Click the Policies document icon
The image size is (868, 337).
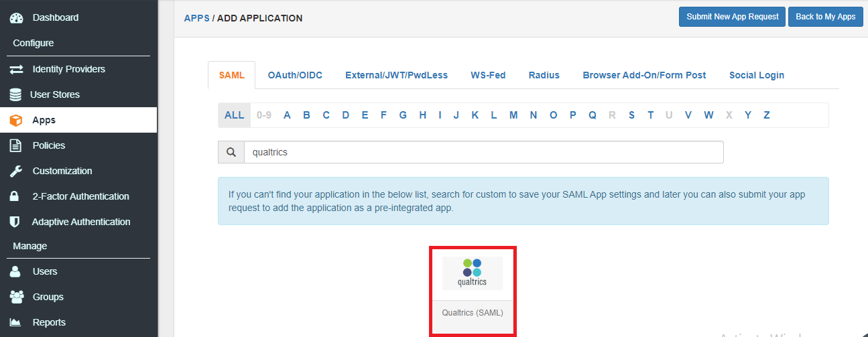[15, 145]
